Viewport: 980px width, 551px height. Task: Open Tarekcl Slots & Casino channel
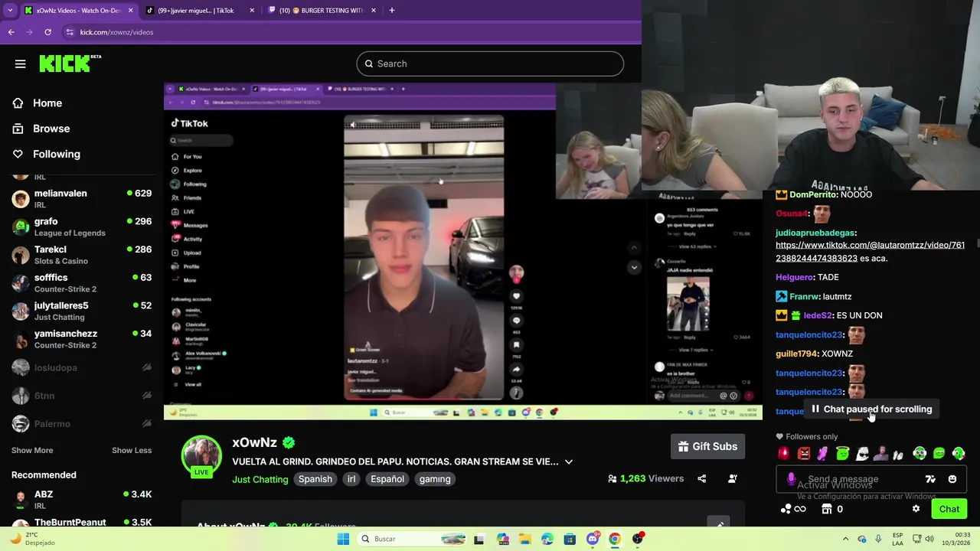(81, 255)
